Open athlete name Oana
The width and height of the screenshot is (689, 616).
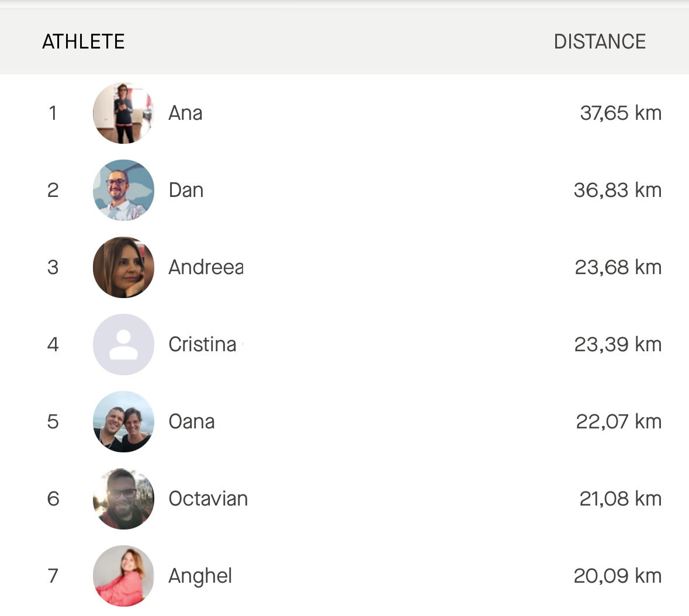192,422
